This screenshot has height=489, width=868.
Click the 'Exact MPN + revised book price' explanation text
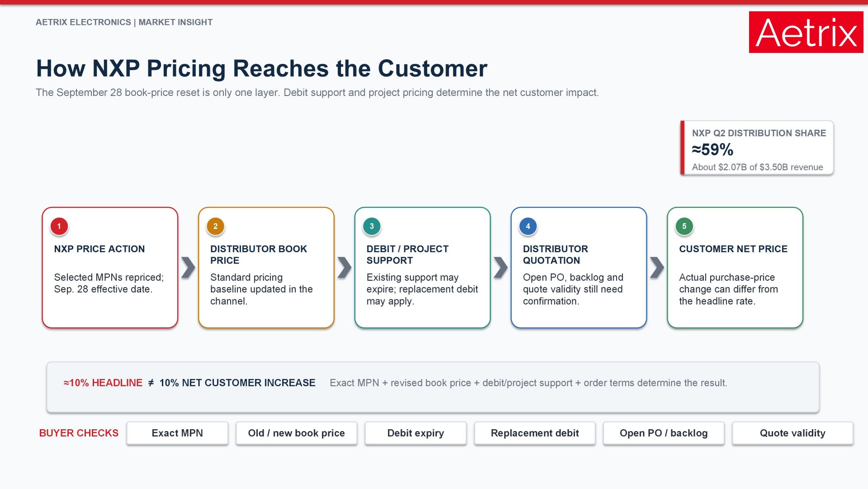coord(528,383)
